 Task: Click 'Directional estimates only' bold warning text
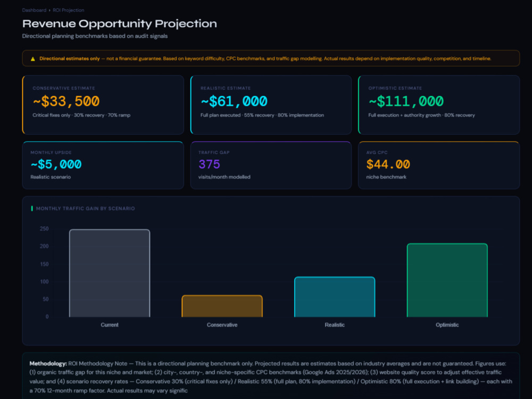coord(70,59)
